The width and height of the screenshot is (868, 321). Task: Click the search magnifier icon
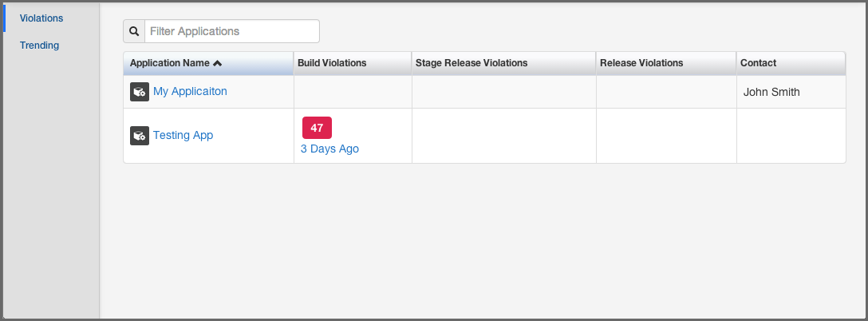pyautogui.click(x=134, y=31)
